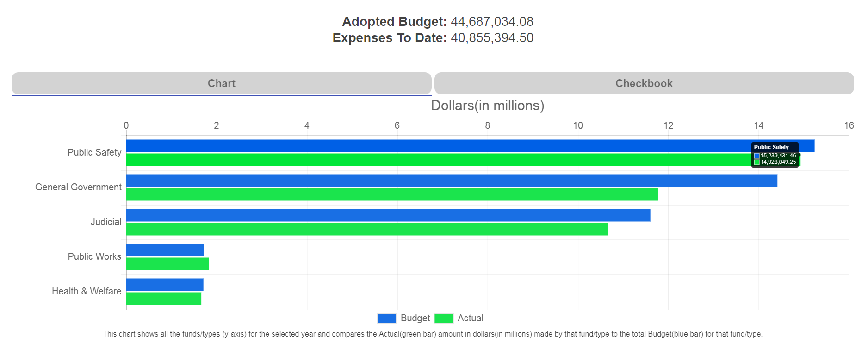Click tooltip value 14,928,049.25
Viewport: 868px width, 356px height.
[x=778, y=162]
